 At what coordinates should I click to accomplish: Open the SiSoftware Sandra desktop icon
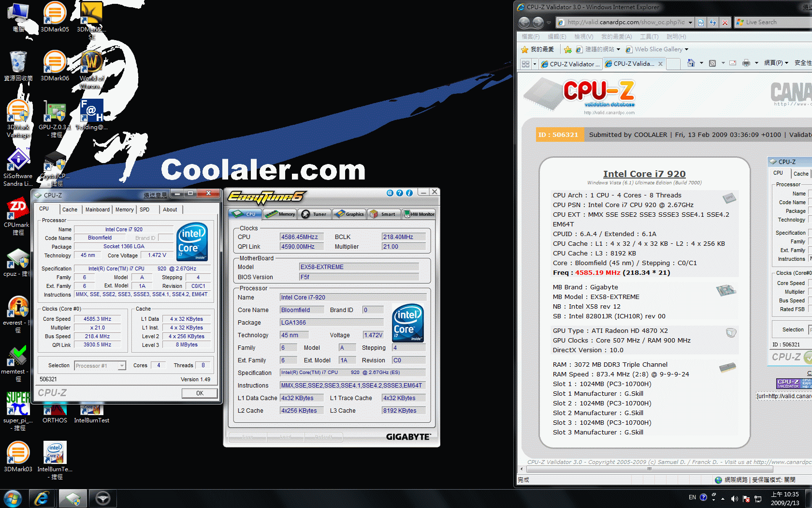tap(18, 167)
